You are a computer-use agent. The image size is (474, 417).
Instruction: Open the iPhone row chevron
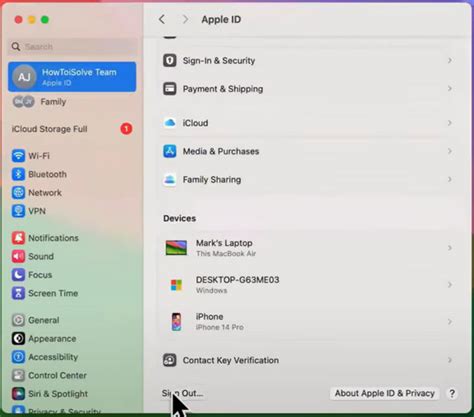[450, 322]
